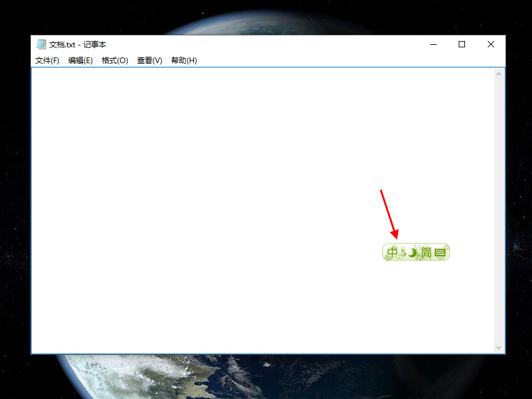
Task: Click the scrollbar down arrow
Action: pyautogui.click(x=499, y=347)
